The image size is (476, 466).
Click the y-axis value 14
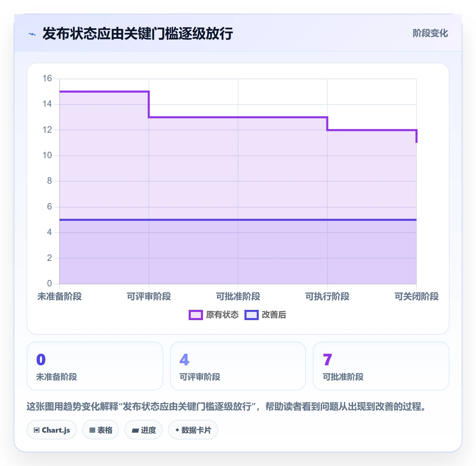tap(47, 104)
